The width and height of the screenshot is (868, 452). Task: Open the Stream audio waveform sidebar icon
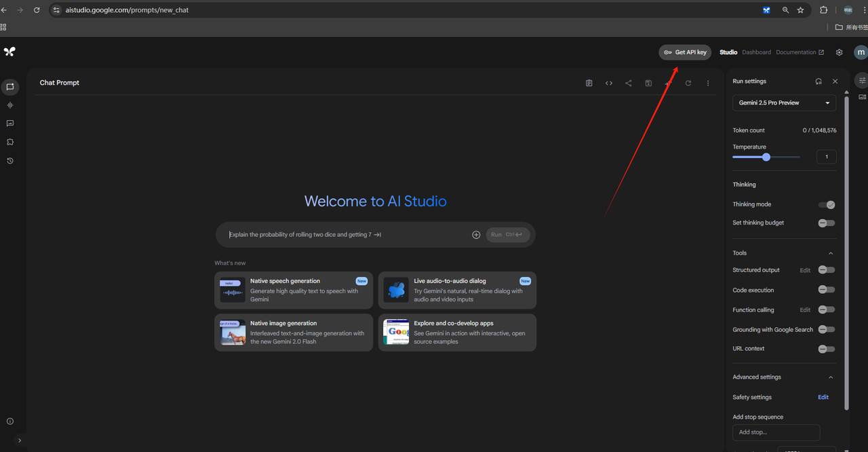coord(10,105)
